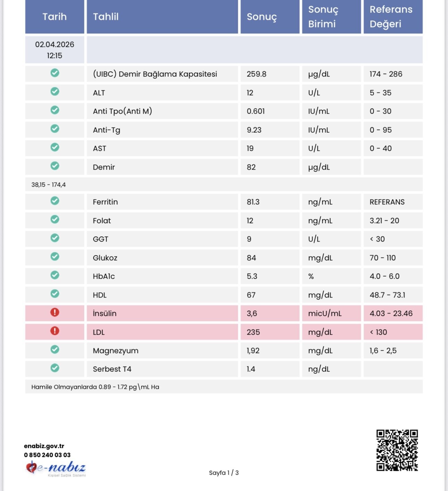Click the red alert icon for LDL

click(x=55, y=331)
